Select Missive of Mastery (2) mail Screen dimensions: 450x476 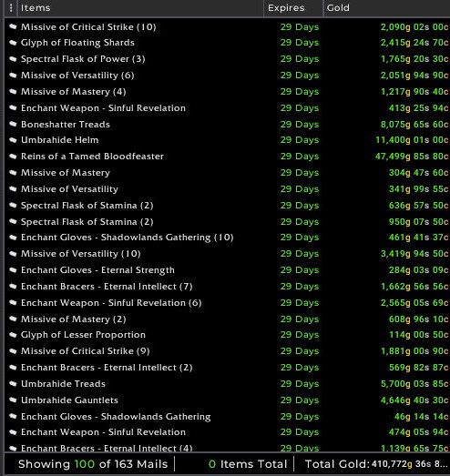[73, 319]
